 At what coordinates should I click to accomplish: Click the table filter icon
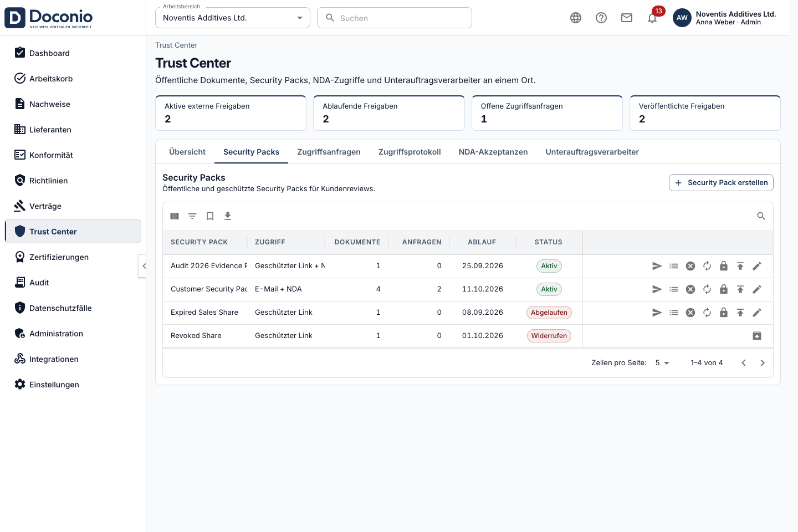pos(192,216)
